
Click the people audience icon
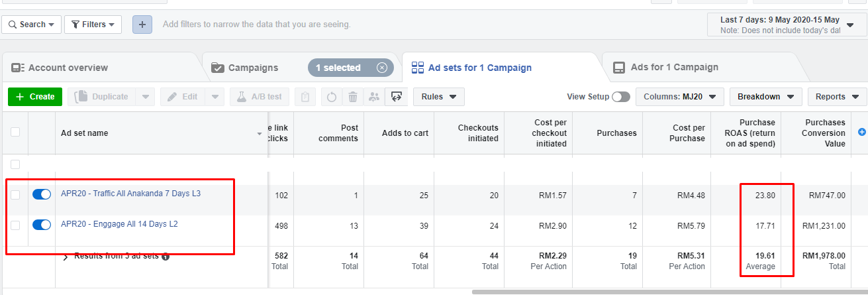pyautogui.click(x=374, y=97)
